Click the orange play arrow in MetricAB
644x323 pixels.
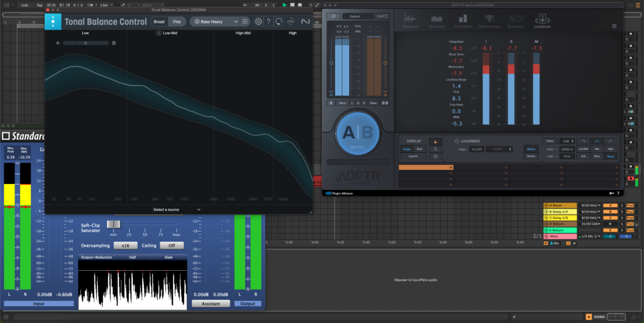[x=435, y=142]
